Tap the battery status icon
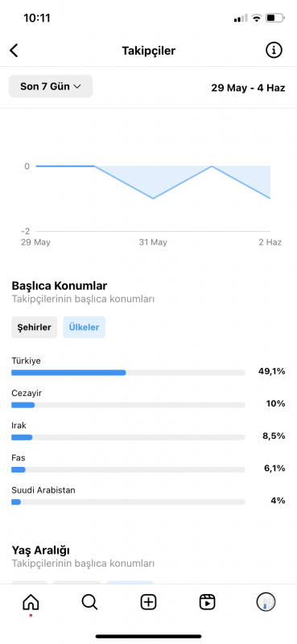 point(274,18)
